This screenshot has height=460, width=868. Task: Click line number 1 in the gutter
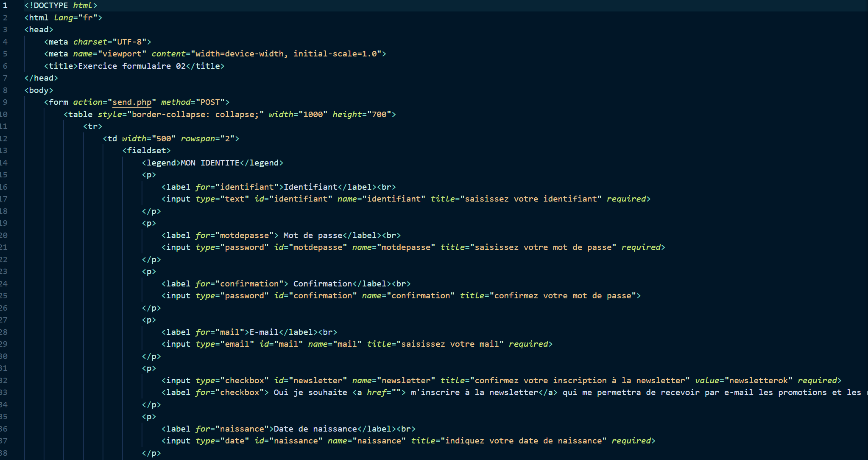(x=5, y=6)
